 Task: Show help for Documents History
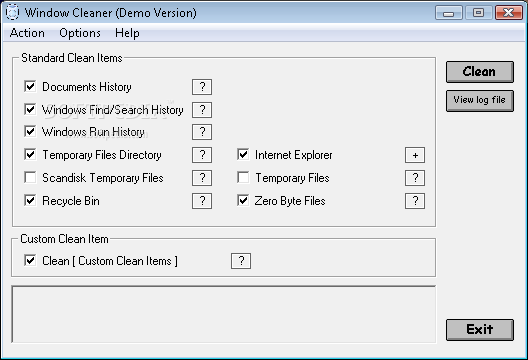coord(202,87)
